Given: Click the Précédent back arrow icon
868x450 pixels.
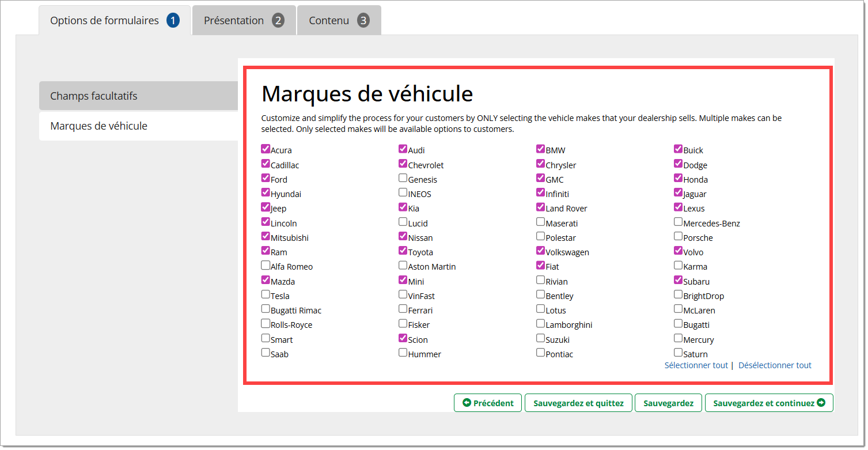Looking at the screenshot, I should (x=467, y=403).
